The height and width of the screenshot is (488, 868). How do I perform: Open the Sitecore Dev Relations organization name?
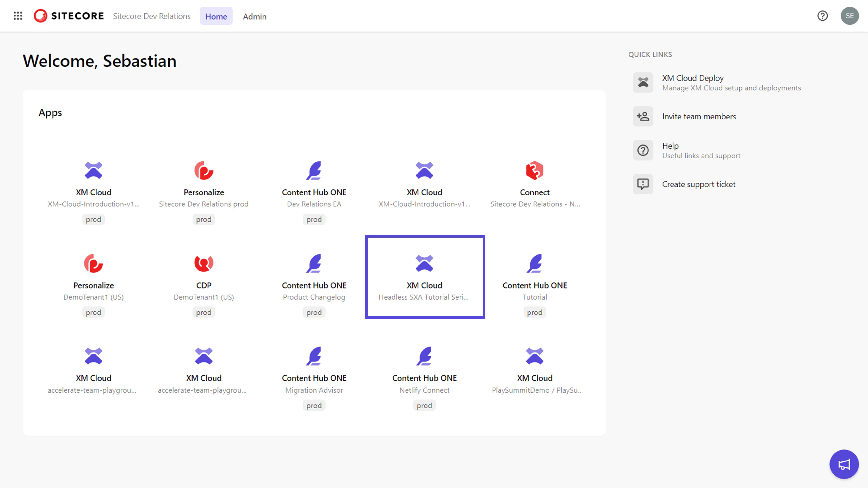[x=152, y=16]
